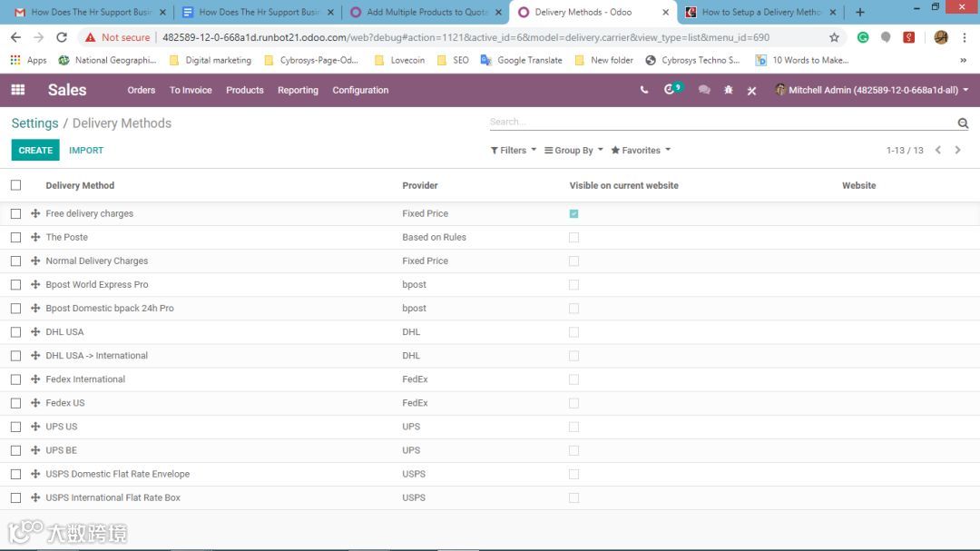
Task: Sort by Provider column header
Action: [420, 186]
